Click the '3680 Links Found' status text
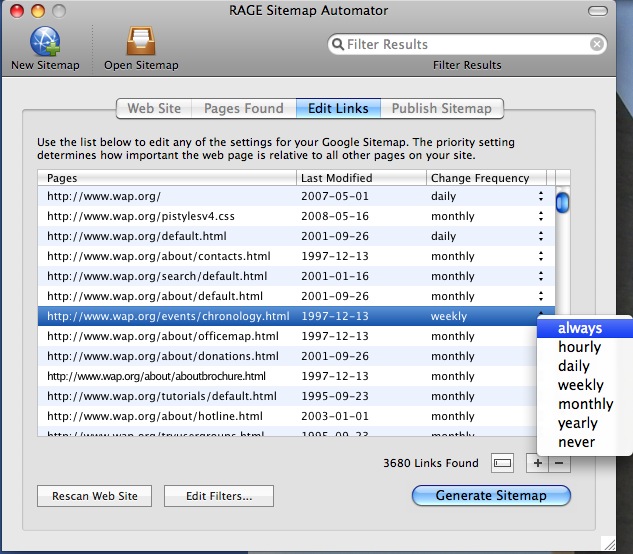This screenshot has height=554, width=633. point(431,463)
